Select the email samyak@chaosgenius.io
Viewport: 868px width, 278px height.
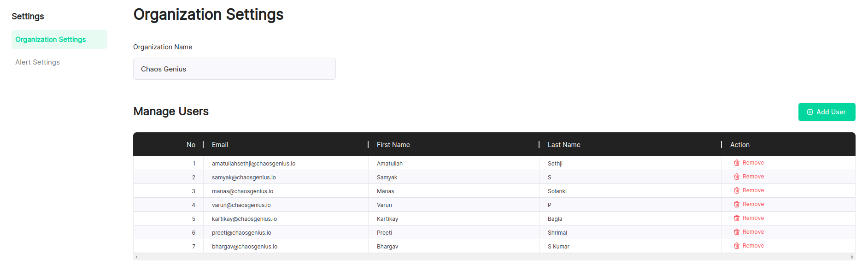pos(244,177)
